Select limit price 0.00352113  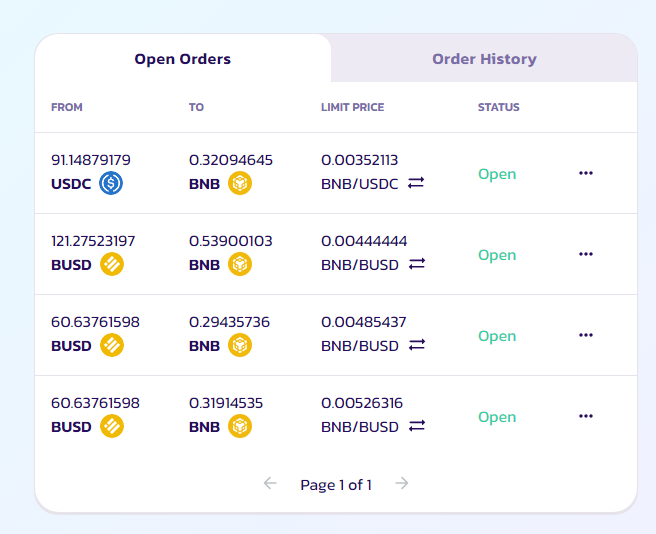click(x=359, y=160)
